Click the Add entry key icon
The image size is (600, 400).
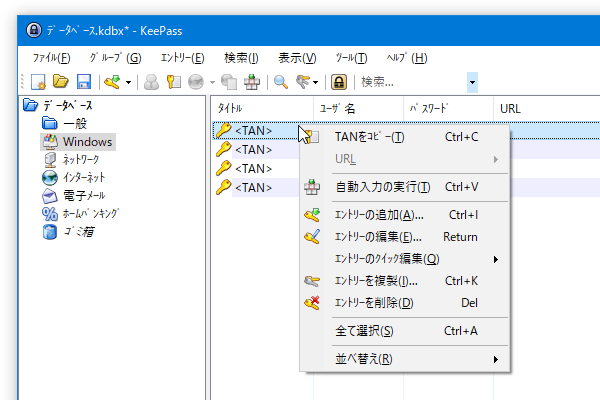click(x=112, y=82)
